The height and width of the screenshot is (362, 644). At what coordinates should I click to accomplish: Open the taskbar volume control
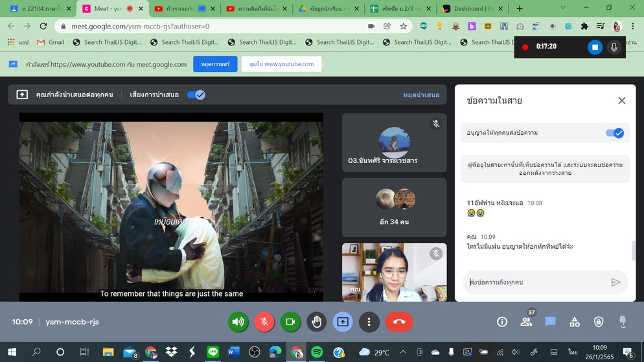pyautogui.click(x=516, y=352)
